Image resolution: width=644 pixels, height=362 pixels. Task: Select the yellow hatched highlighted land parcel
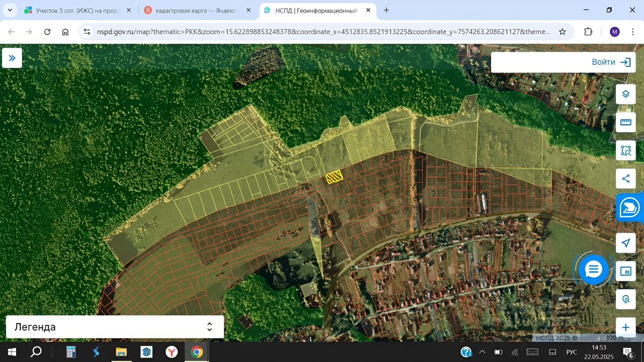(x=335, y=176)
